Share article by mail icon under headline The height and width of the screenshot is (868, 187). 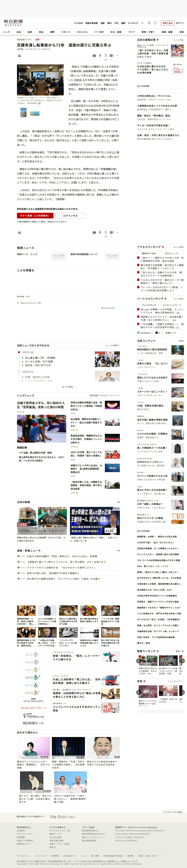click(x=94, y=56)
